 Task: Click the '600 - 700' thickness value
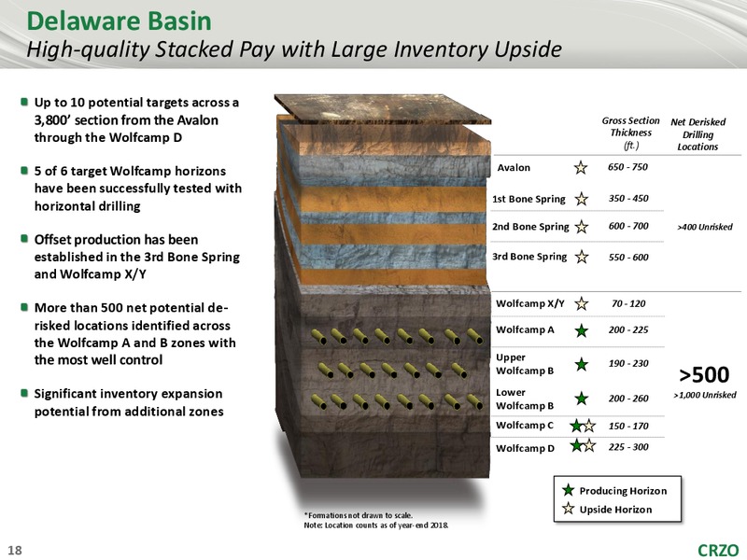click(x=628, y=226)
